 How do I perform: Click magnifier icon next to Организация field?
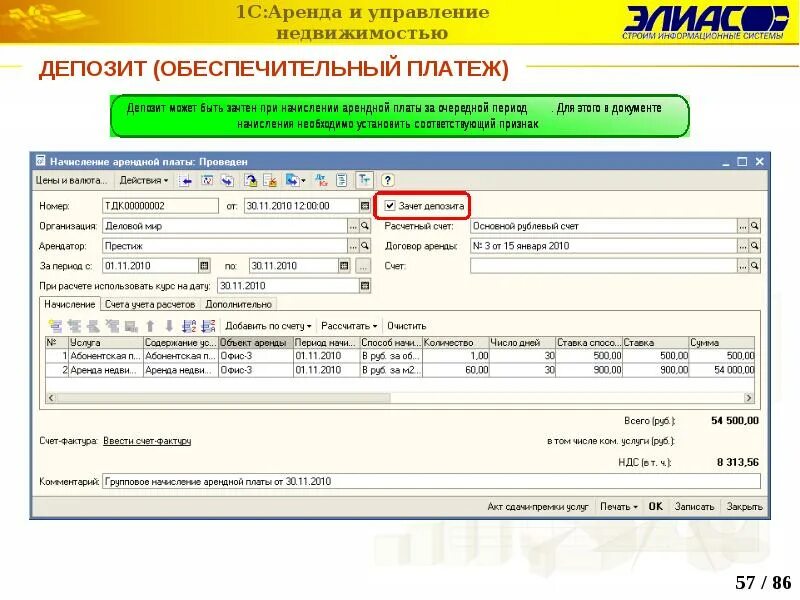click(x=365, y=226)
